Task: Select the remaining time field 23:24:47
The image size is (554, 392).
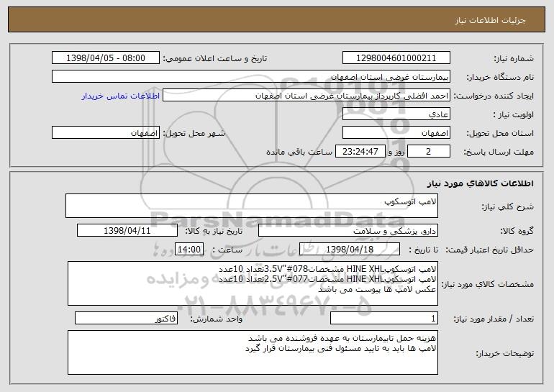Action: pyautogui.click(x=360, y=151)
